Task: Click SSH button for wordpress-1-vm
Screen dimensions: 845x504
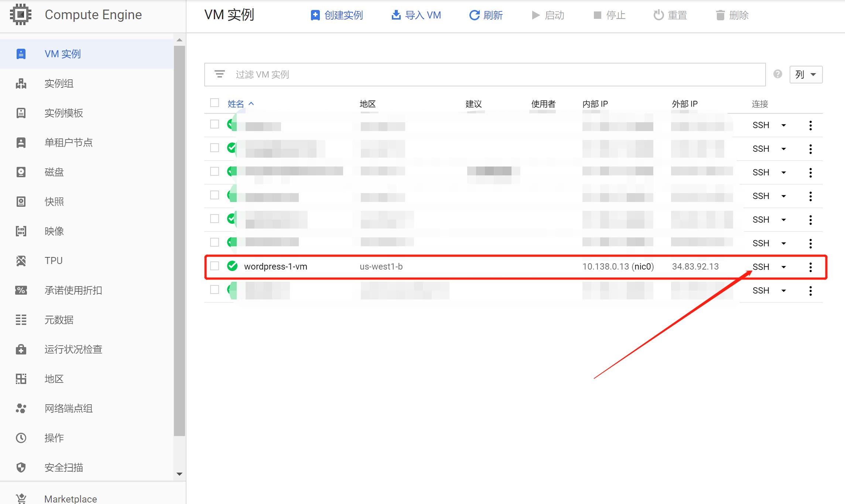Action: [761, 267]
